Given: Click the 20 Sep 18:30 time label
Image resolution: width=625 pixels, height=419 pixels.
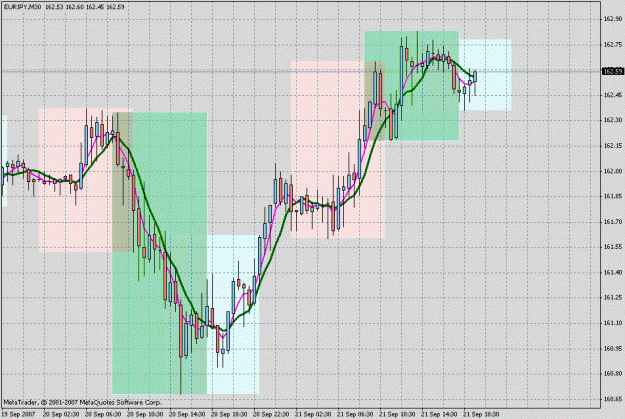Looking at the screenshot, I should [229, 414].
